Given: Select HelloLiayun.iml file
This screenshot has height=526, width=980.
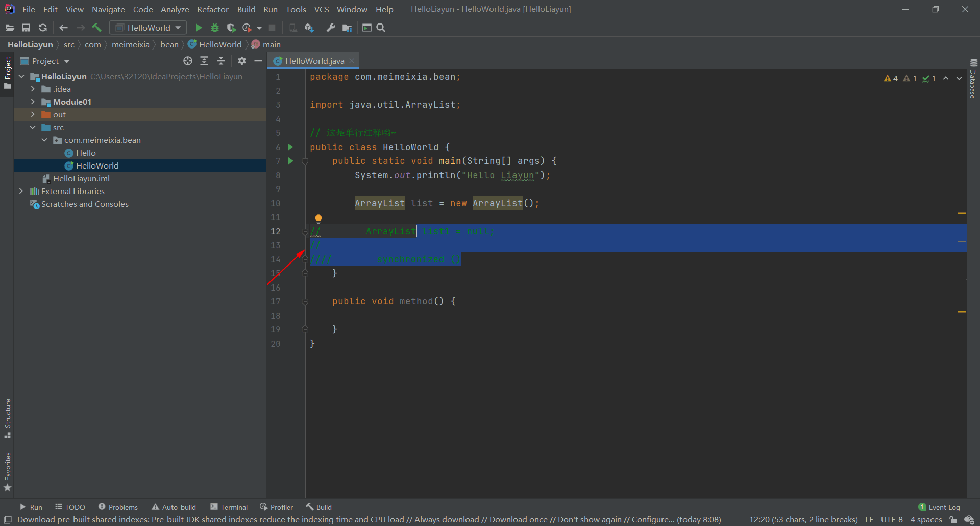Looking at the screenshot, I should (x=81, y=178).
